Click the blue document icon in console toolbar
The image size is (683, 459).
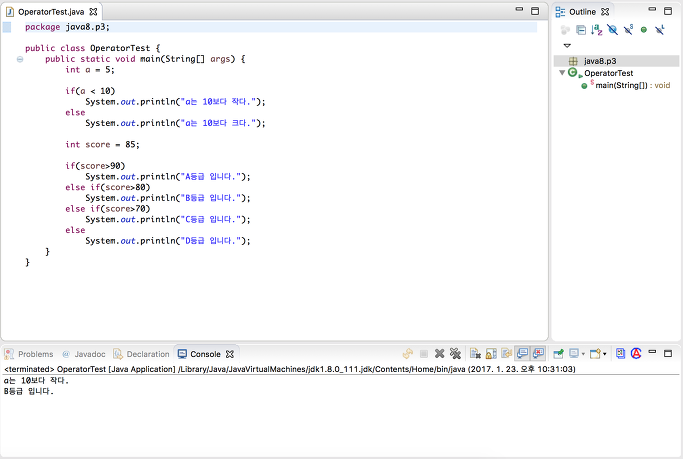tap(620, 354)
